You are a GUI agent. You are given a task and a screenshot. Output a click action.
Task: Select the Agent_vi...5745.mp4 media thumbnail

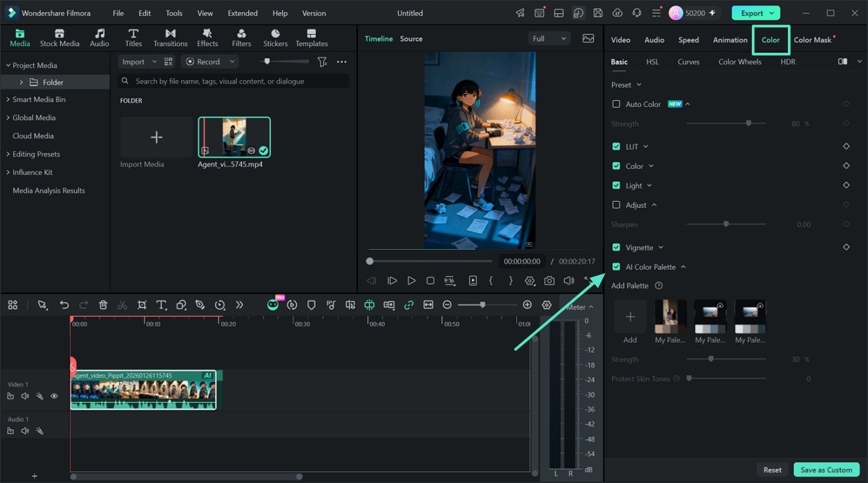click(234, 137)
